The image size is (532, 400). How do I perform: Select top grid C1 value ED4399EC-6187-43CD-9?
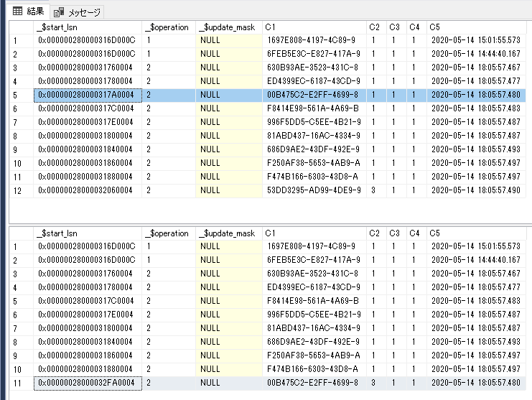point(314,81)
